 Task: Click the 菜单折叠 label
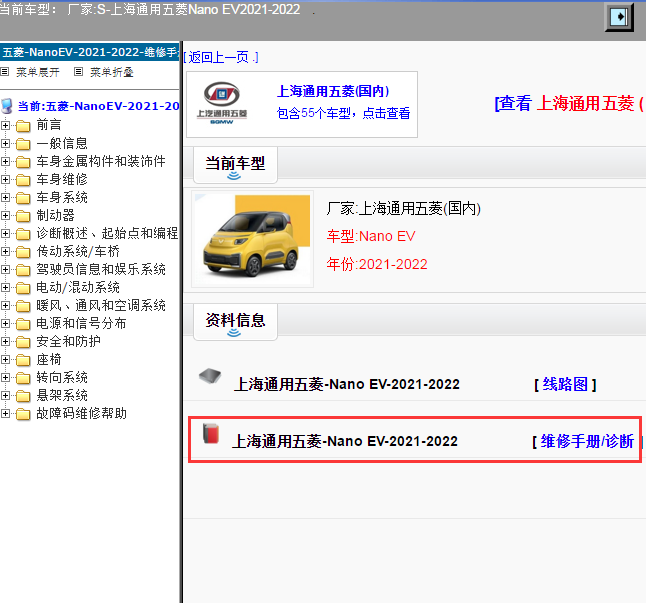[x=112, y=72]
